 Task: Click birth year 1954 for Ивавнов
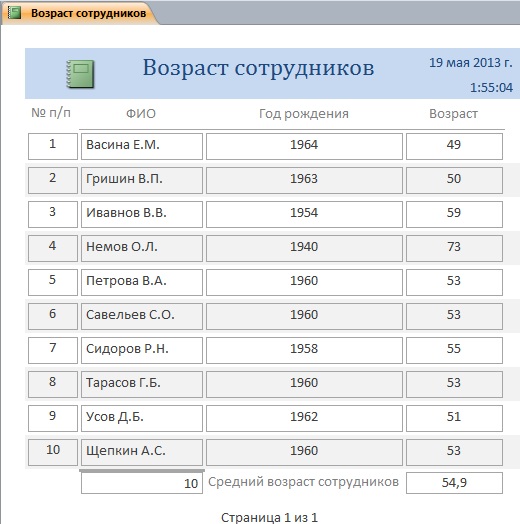(x=304, y=215)
